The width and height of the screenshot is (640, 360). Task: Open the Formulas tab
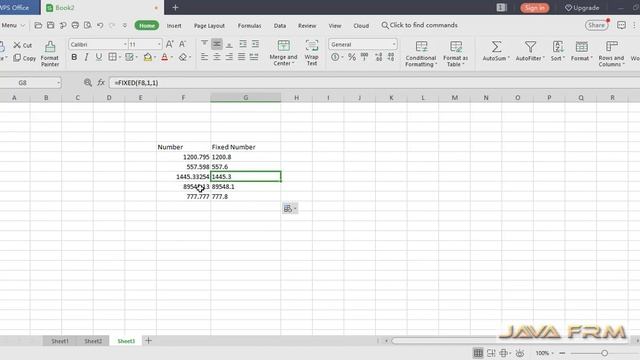point(249,25)
